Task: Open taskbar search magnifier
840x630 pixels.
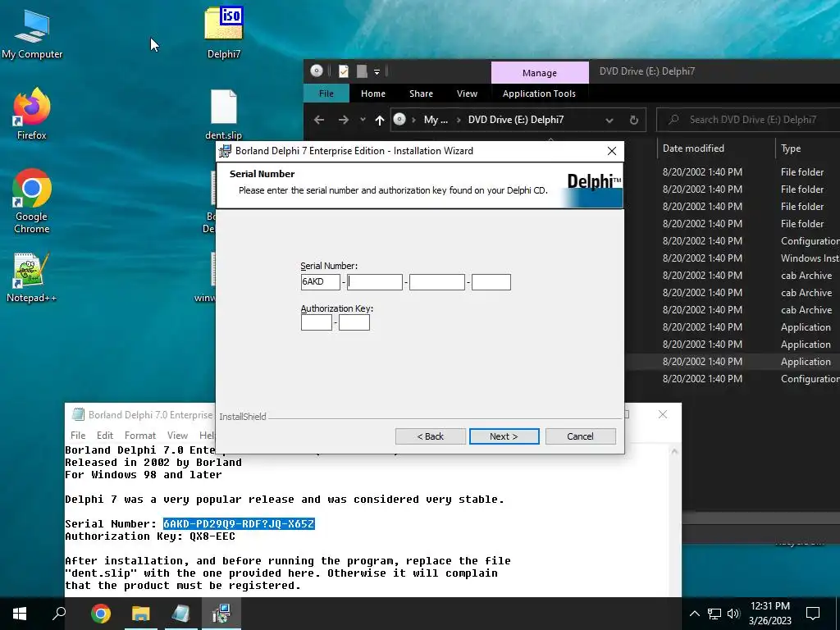Action: pyautogui.click(x=59, y=614)
